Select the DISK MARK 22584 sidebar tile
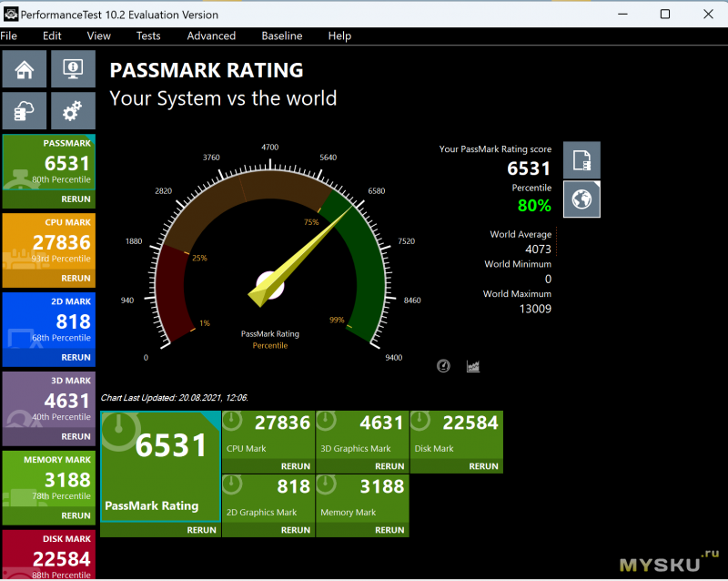The height and width of the screenshot is (581, 728). 49,555
